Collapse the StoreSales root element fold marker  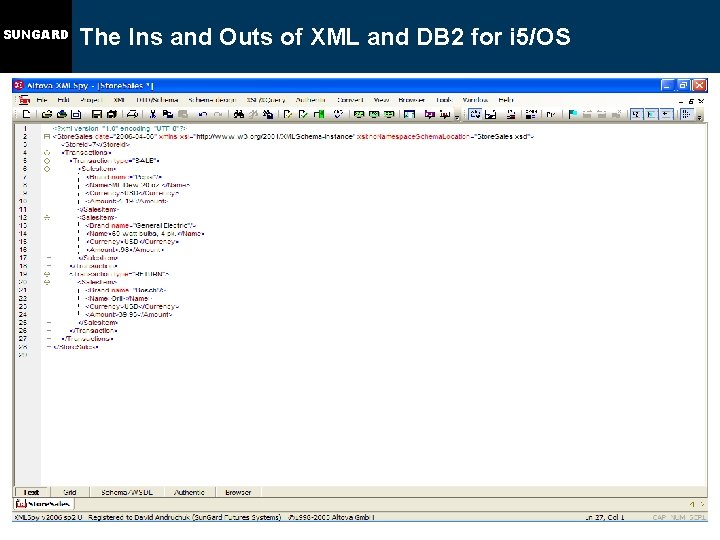pyautogui.click(x=47, y=136)
